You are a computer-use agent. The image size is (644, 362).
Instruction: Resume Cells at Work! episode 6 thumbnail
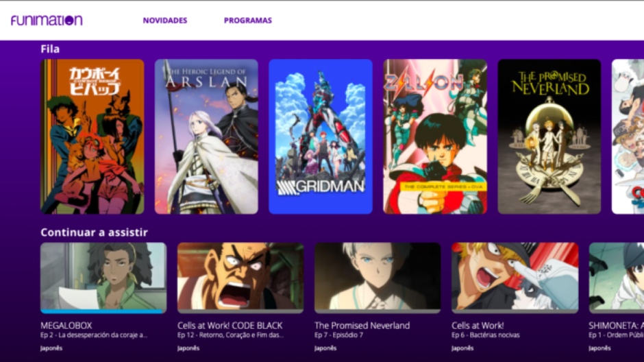click(515, 276)
